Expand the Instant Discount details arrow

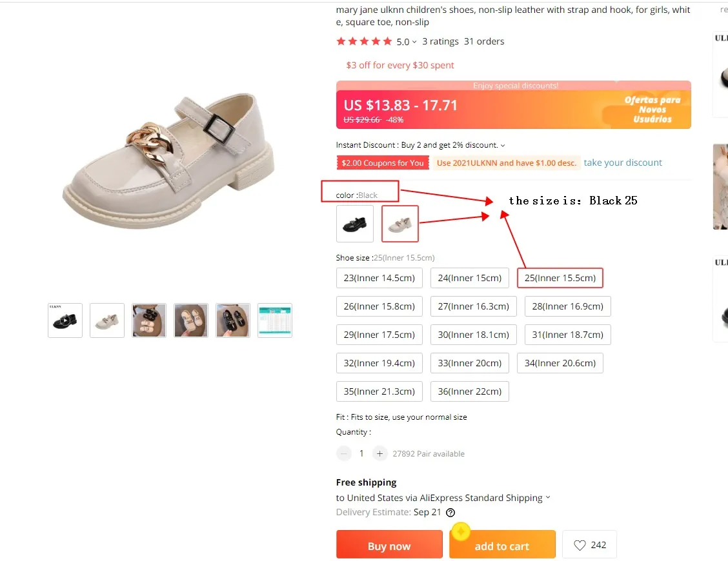tap(503, 146)
